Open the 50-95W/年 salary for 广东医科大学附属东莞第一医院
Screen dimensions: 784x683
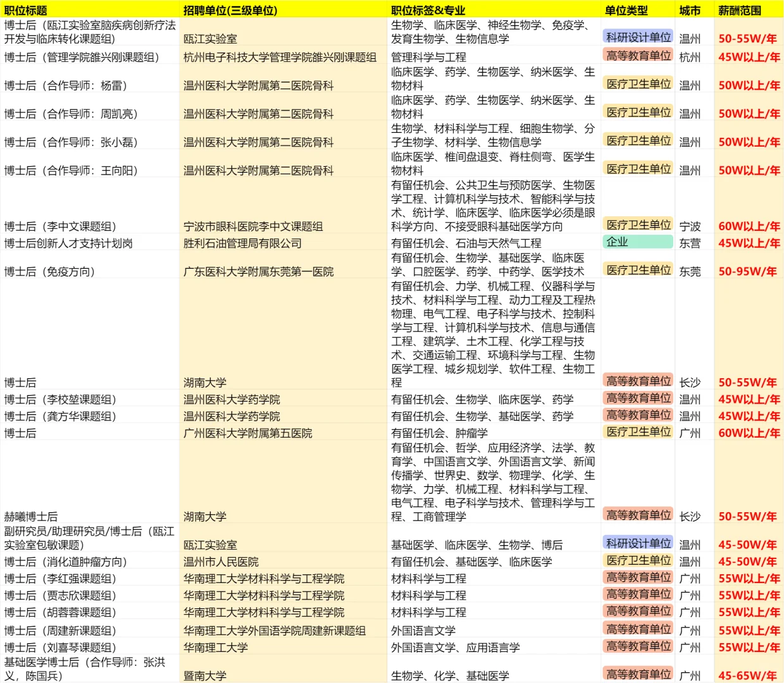click(x=749, y=271)
